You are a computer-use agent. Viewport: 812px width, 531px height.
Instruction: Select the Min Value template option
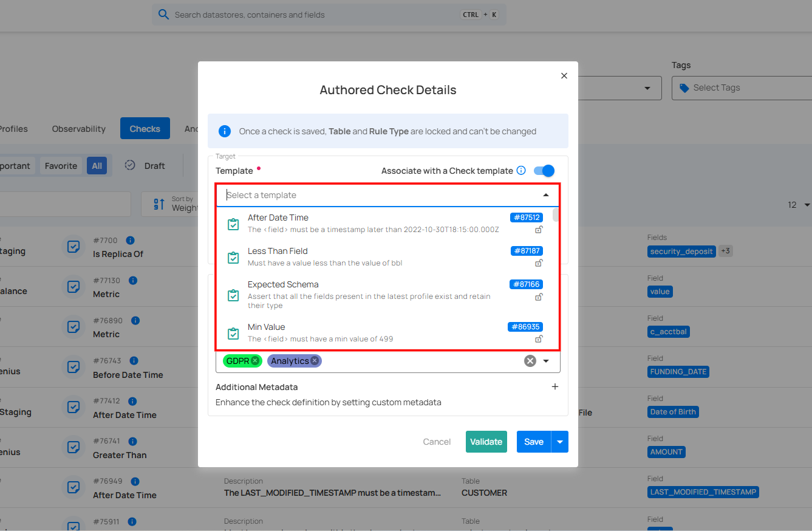pos(384,333)
